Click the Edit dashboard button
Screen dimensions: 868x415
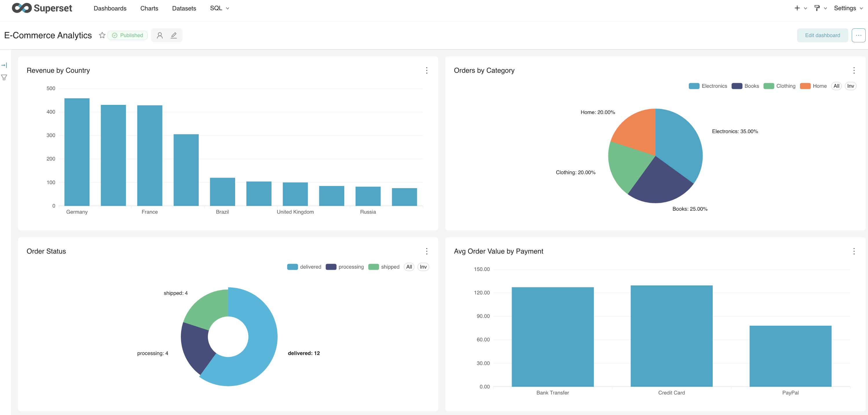coord(822,35)
